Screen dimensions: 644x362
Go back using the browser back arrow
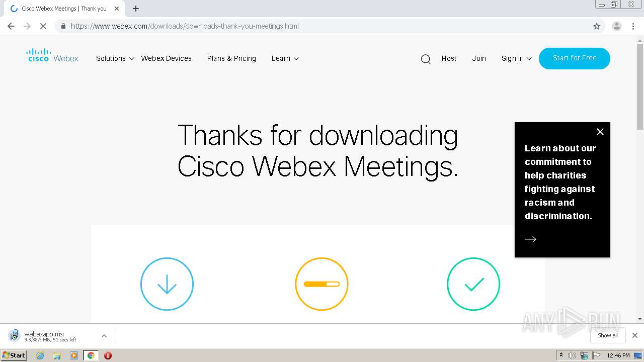tap(11, 26)
